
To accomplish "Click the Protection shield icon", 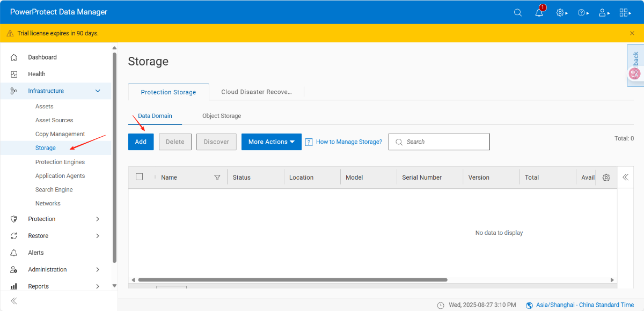I will (x=14, y=219).
